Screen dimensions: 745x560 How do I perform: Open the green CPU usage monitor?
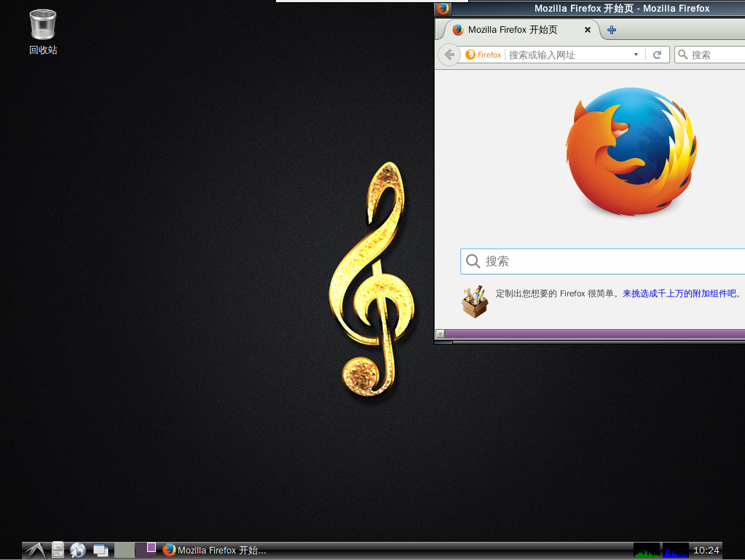tap(647, 550)
